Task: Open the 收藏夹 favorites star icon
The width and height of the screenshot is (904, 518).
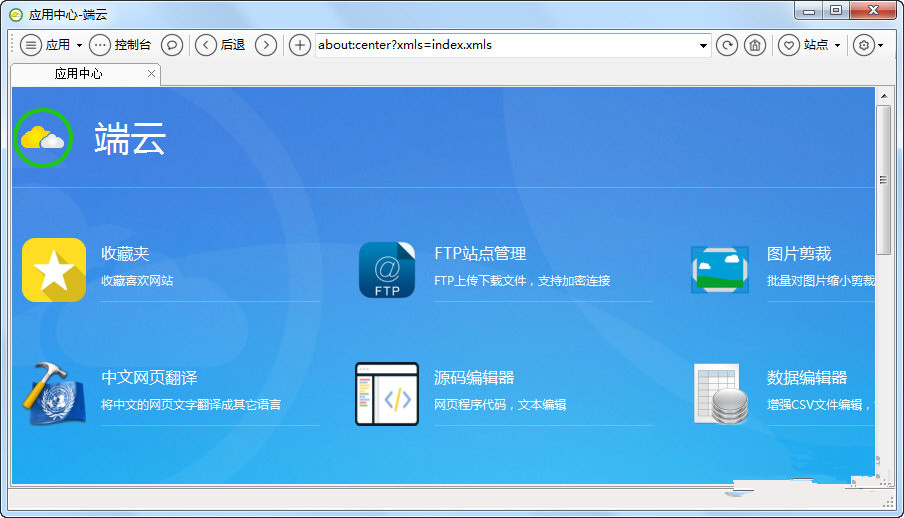Action: 54,270
